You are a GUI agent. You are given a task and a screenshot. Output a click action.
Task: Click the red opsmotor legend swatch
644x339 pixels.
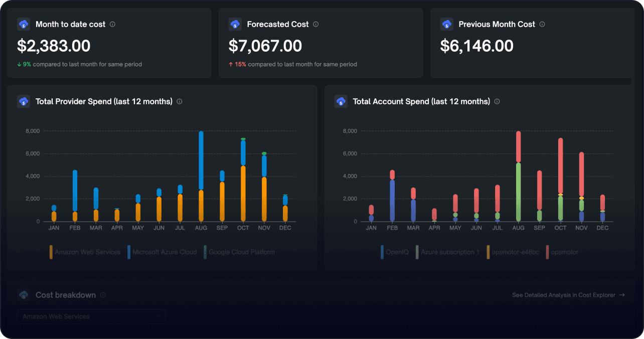pyautogui.click(x=547, y=252)
